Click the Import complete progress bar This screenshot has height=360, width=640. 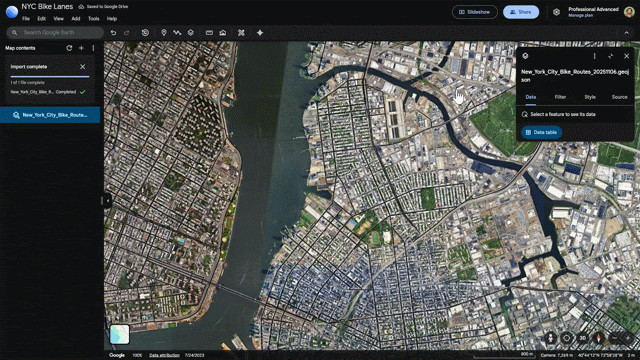click(50, 76)
